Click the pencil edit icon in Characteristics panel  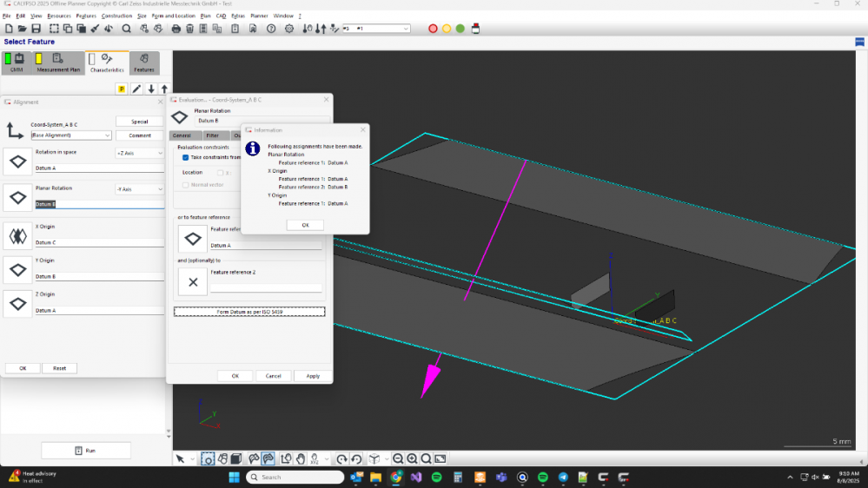pyautogui.click(x=136, y=89)
